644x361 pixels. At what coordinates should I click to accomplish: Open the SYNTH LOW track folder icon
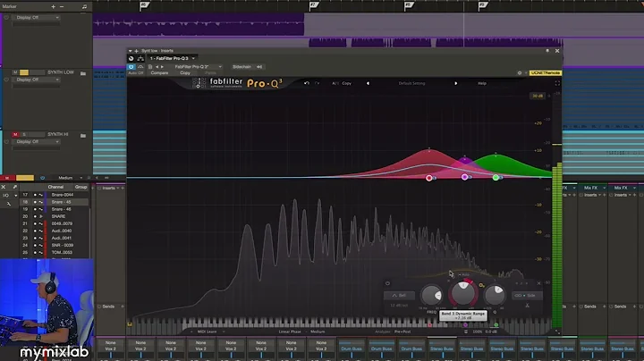coord(83,73)
